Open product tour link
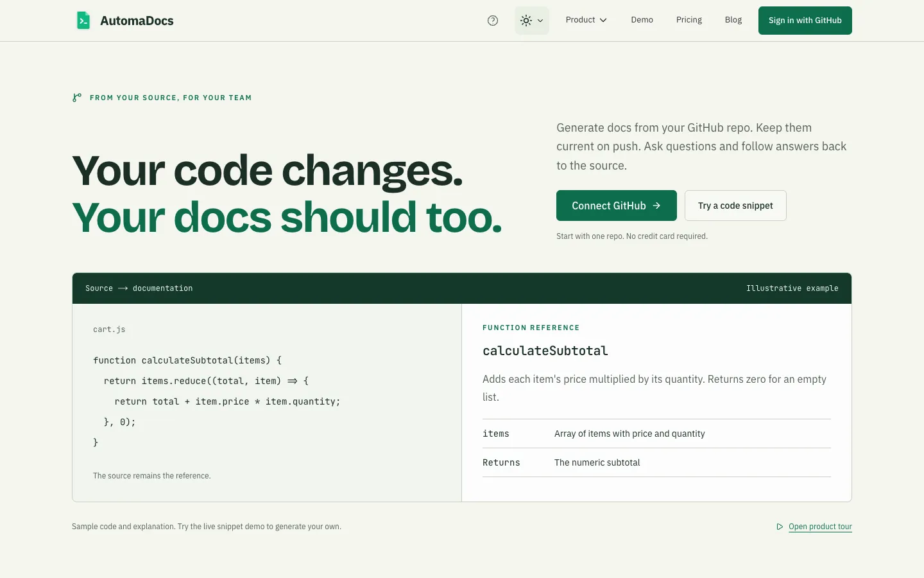Image resolution: width=924 pixels, height=578 pixels. (x=820, y=527)
